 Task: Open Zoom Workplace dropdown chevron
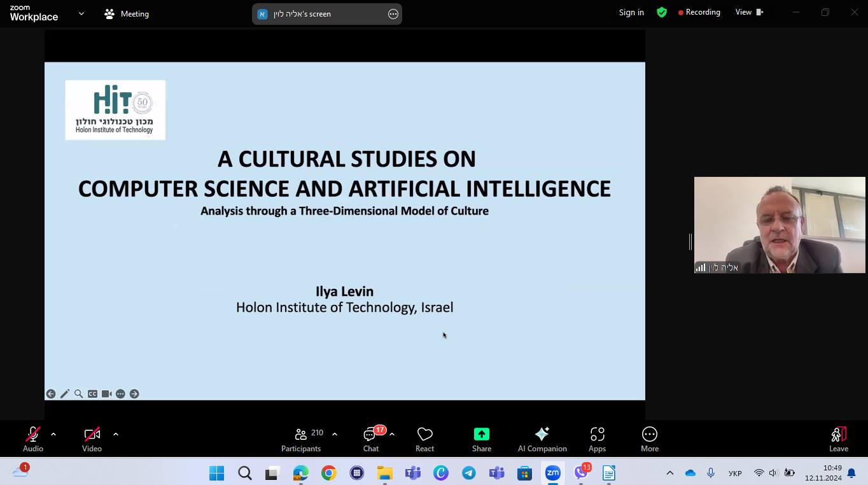pos(81,13)
